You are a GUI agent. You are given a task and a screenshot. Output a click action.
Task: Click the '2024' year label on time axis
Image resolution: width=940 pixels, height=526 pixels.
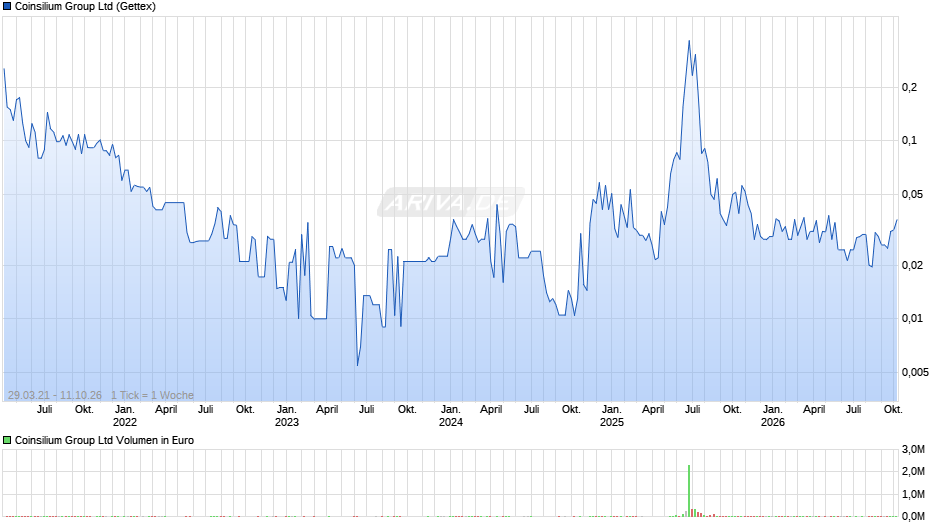pos(451,422)
